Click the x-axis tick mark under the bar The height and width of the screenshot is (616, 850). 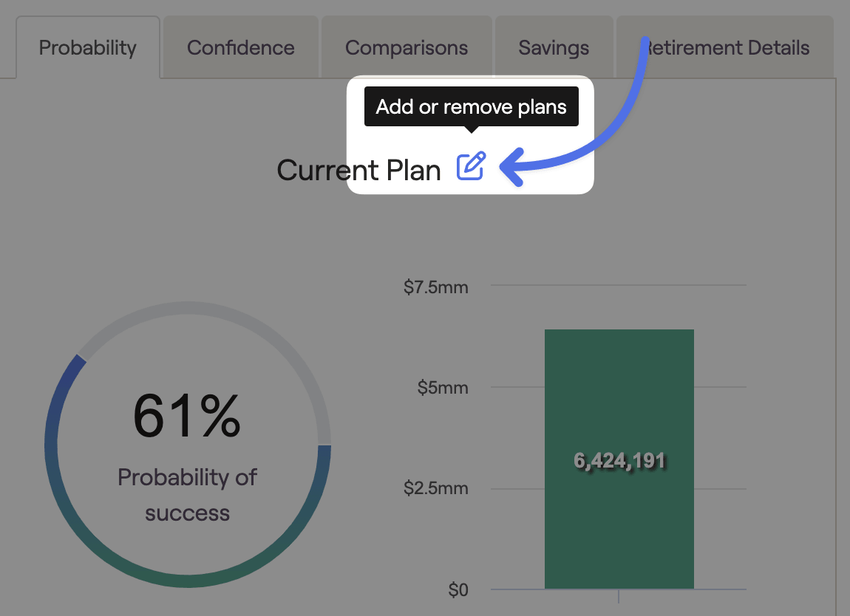[x=619, y=596]
